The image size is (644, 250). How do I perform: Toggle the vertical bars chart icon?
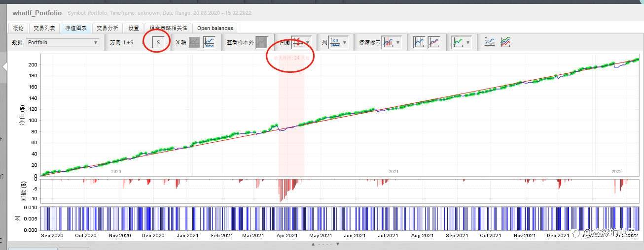[x=419, y=42]
